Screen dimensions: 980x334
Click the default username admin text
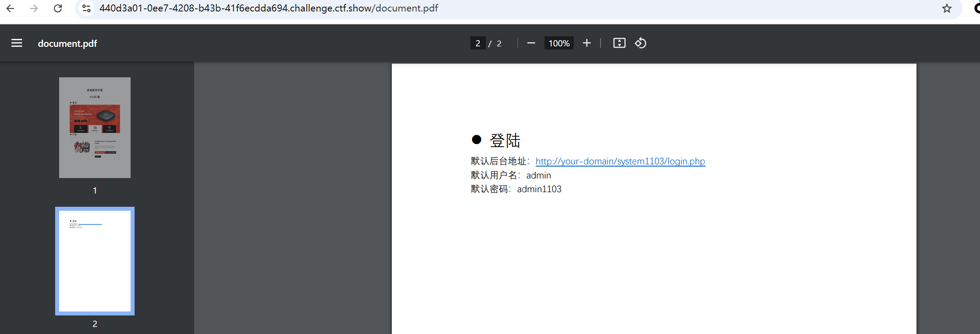[x=538, y=175]
